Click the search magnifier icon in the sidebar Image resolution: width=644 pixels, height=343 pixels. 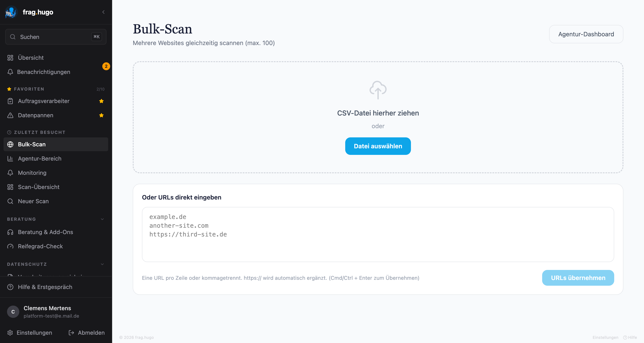point(13,37)
